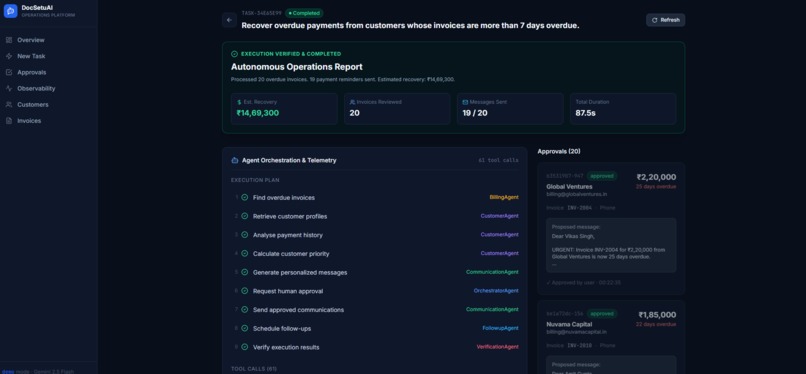Click the ₹2,20,000 amount

[656, 177]
